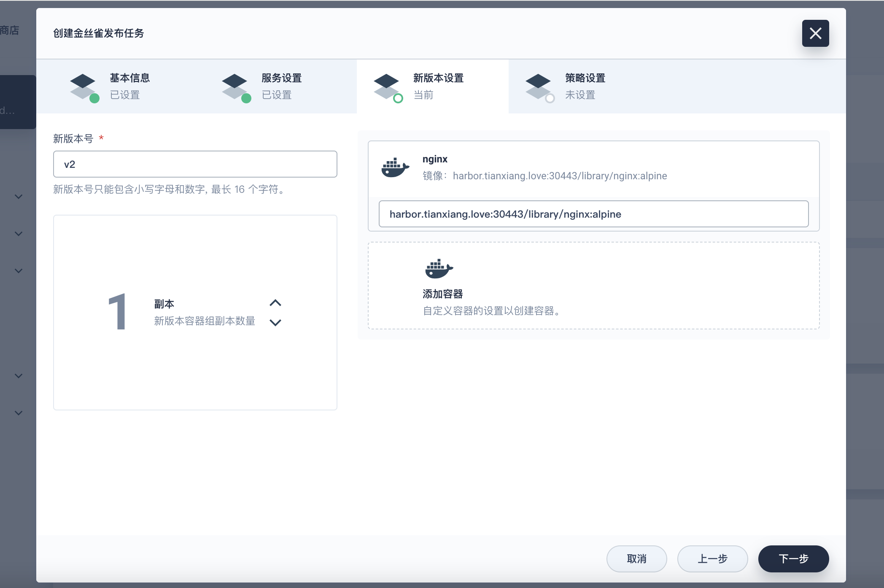The width and height of the screenshot is (884, 588).
Task: Decrease replica count with down arrow
Action: [x=275, y=323]
